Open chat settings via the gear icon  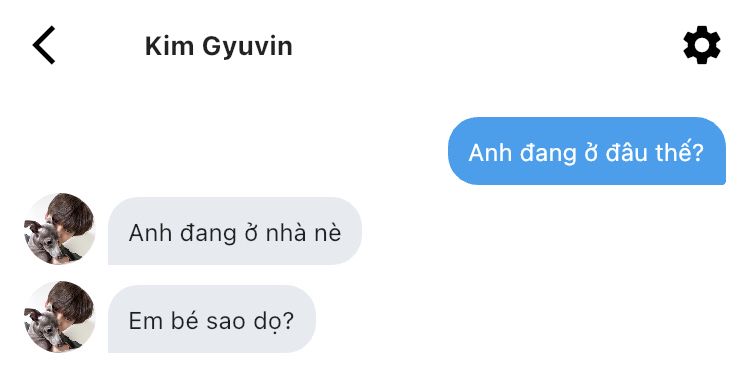702,45
